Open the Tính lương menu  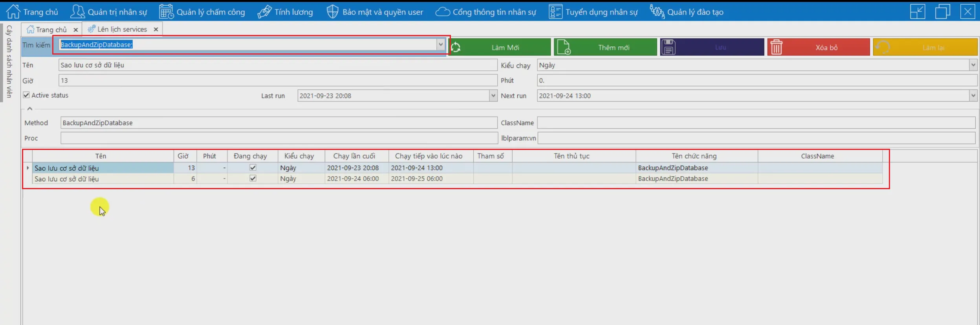coord(285,12)
